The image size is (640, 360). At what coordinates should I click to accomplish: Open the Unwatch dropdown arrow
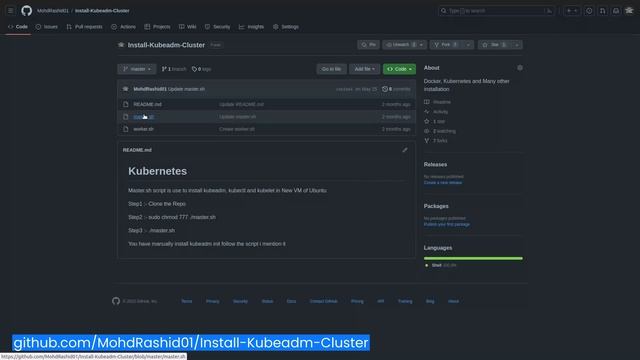422,44
